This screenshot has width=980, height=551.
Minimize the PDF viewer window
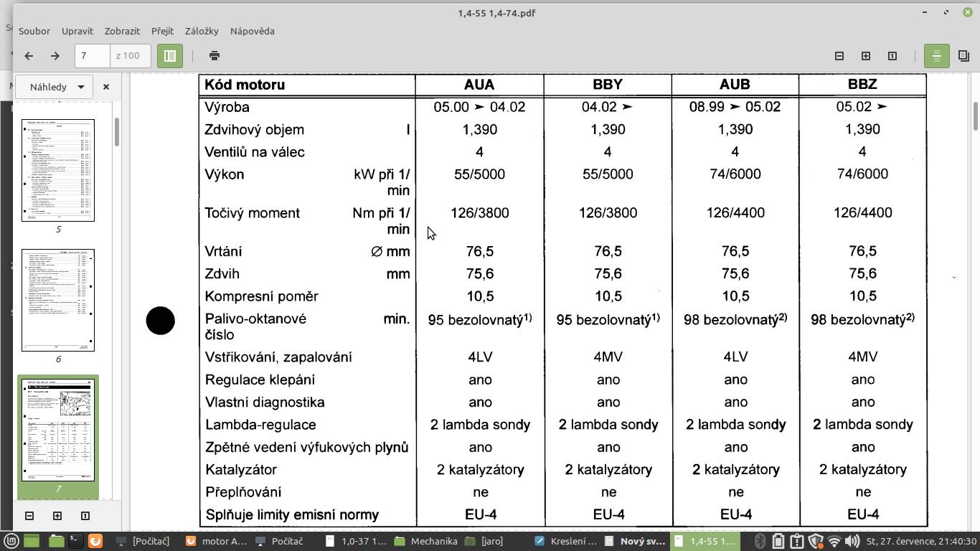926,12
